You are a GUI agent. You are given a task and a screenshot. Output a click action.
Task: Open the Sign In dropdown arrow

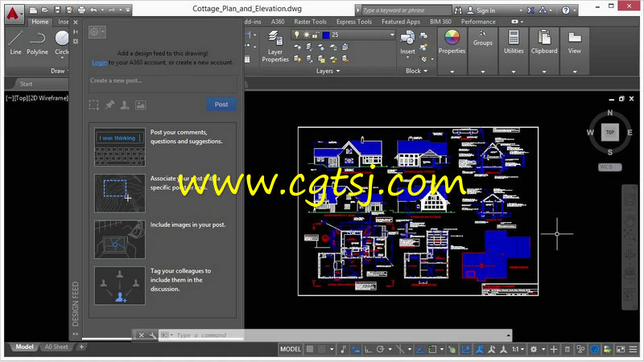coord(521,10)
